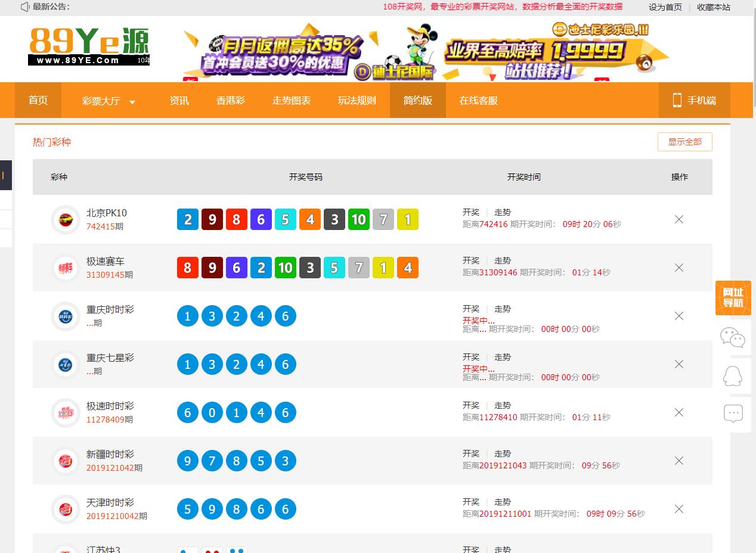Switch to 简约版 in navigation bar

point(418,100)
